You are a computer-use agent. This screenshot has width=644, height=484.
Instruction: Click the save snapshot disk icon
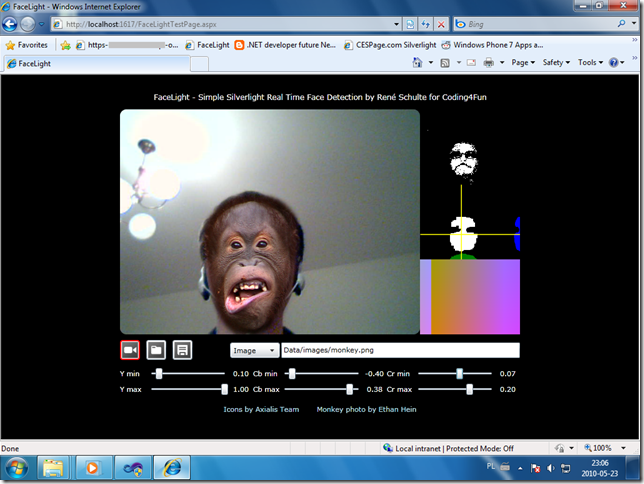tap(182, 350)
